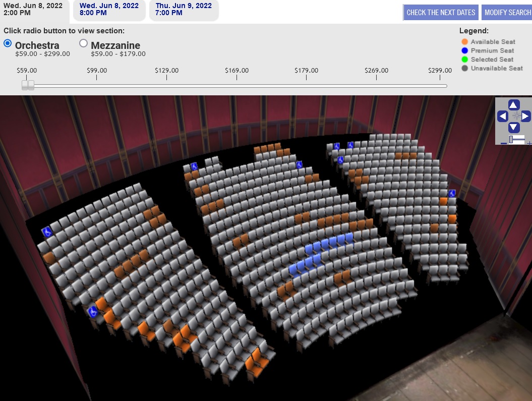Zoom out with the minus icon
532x401 pixels.
click(x=503, y=143)
